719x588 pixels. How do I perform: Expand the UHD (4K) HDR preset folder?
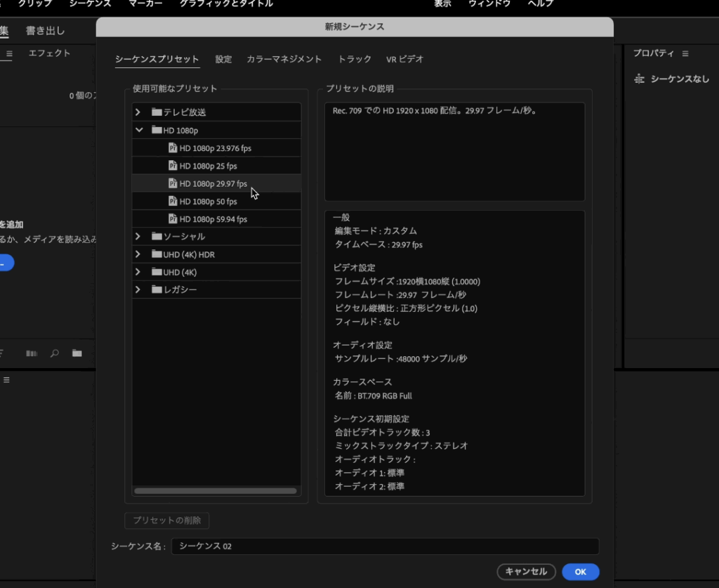138,254
